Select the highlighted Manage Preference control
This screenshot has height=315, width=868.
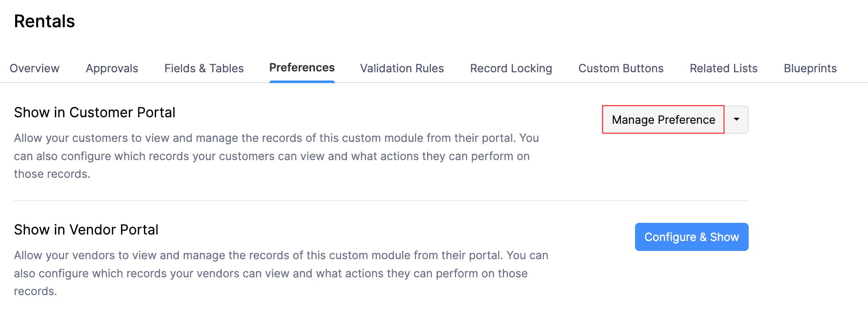tap(663, 120)
